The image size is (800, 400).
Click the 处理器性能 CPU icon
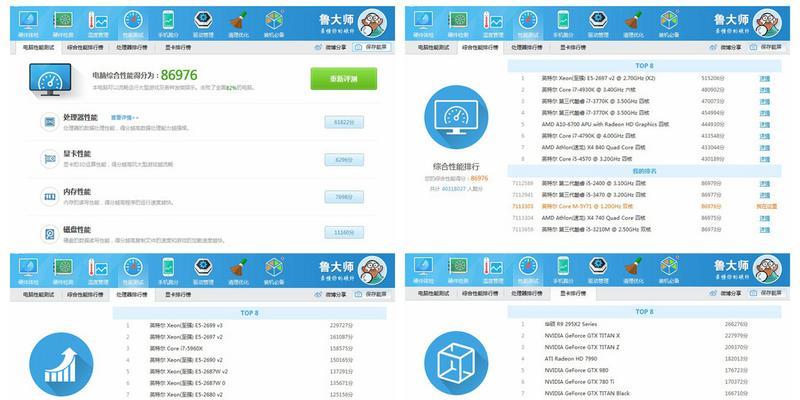click(49, 122)
